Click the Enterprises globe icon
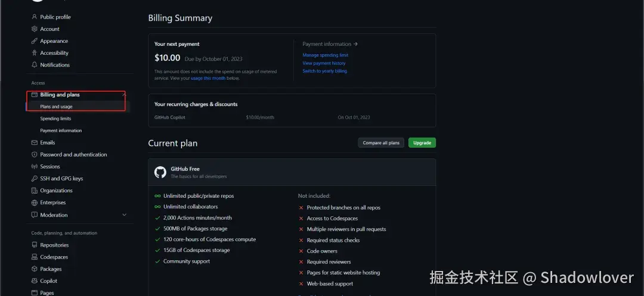 [35, 202]
